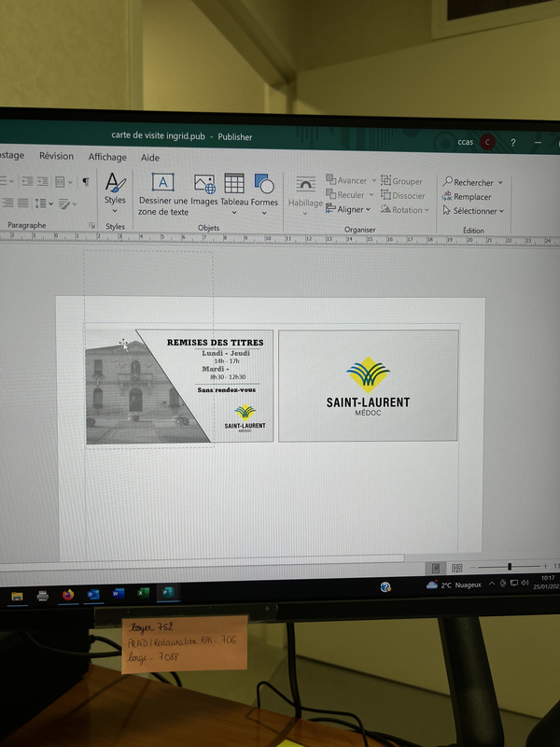Click the Saint-Laurent Médoc logo card
The image size is (560, 747).
click(x=368, y=386)
